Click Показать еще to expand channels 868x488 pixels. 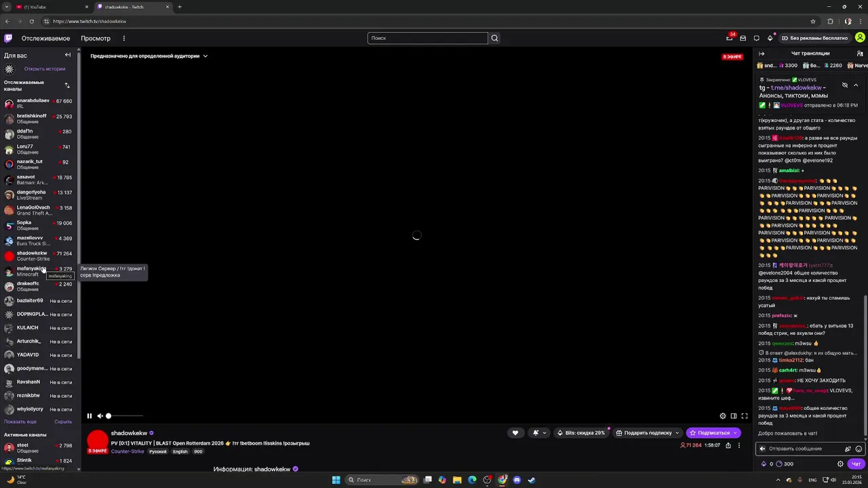(x=20, y=422)
